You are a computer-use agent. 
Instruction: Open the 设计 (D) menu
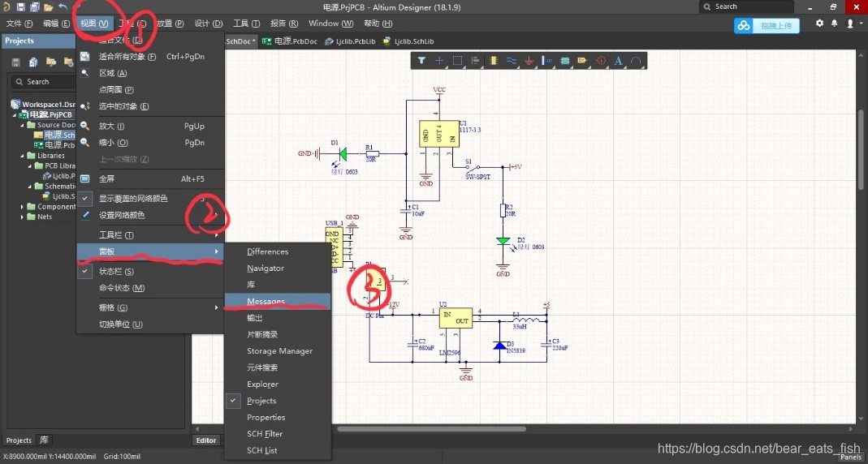209,24
